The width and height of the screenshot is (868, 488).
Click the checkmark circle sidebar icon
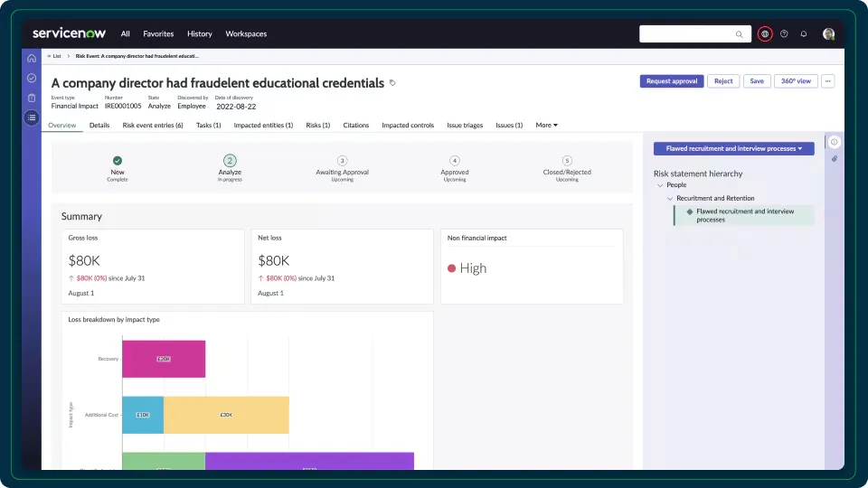[x=32, y=78]
